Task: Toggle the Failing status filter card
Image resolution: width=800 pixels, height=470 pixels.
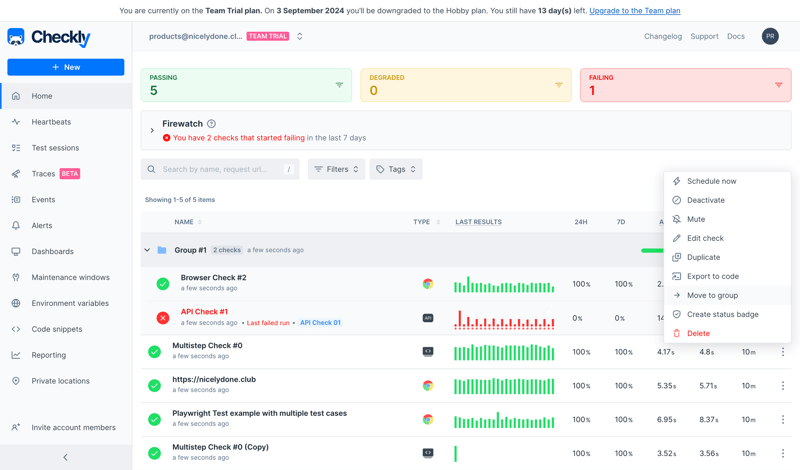Action: point(685,85)
